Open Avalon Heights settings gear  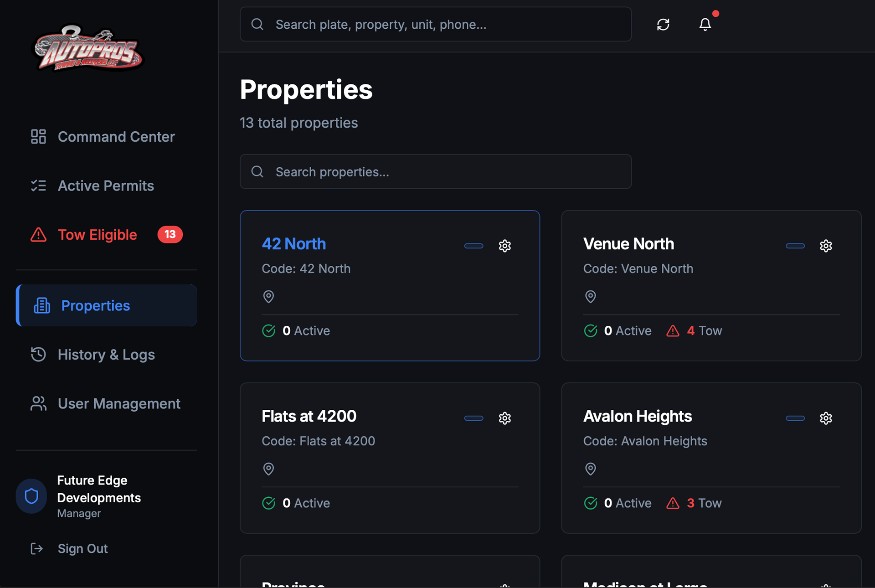click(826, 418)
